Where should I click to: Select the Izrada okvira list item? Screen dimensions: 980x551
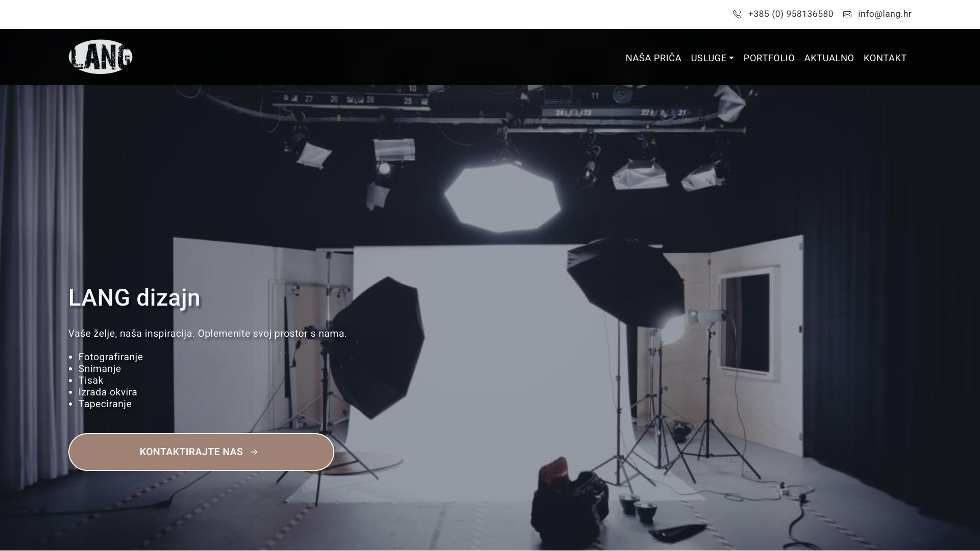pyautogui.click(x=108, y=392)
